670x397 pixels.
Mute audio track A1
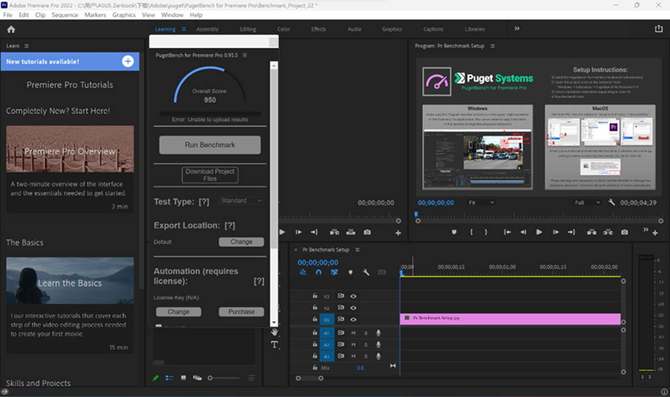[x=353, y=333]
